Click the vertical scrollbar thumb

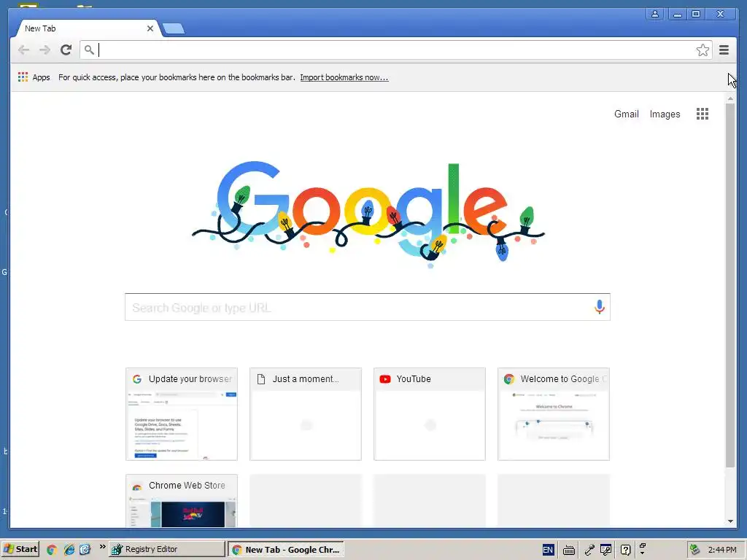pos(730,286)
